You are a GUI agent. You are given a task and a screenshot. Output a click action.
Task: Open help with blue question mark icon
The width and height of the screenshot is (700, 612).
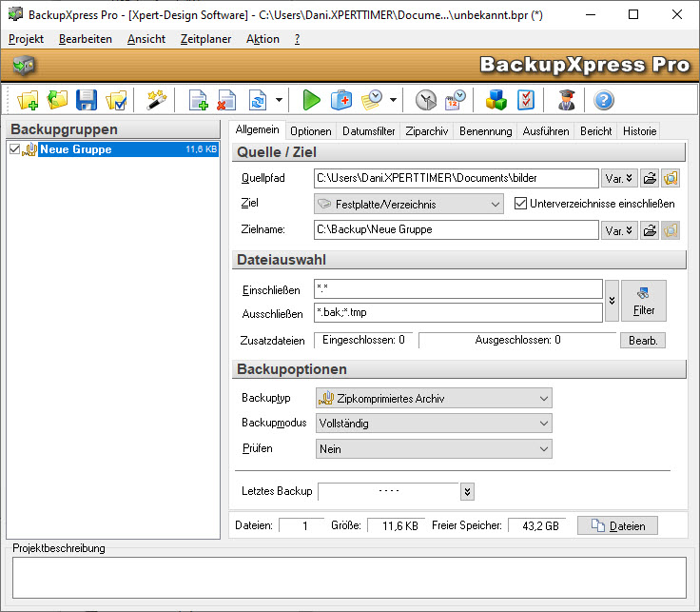point(604,100)
